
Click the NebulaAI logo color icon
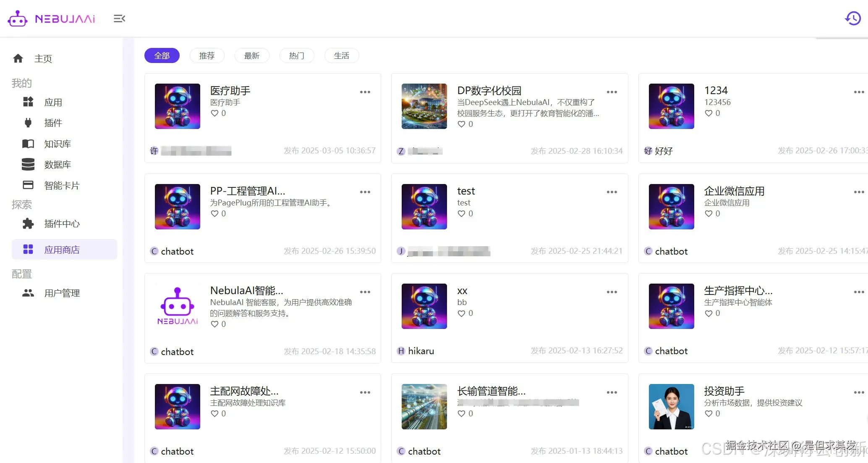click(17, 18)
